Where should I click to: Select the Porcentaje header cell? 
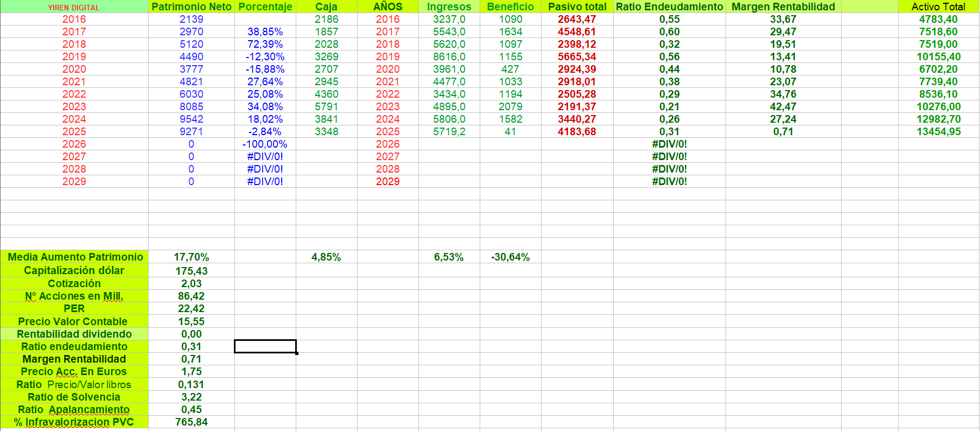[265, 7]
